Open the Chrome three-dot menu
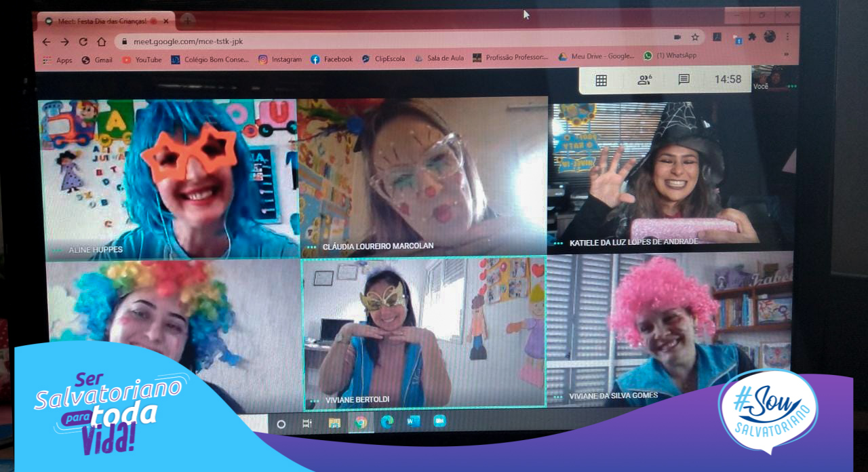The height and width of the screenshot is (472, 868). [x=787, y=37]
